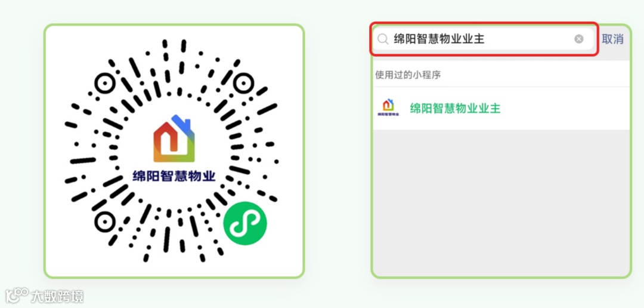This screenshot has width=644, height=308.
Task: Click the 大数跨境 watermark logo icon
Action: [x=17, y=295]
